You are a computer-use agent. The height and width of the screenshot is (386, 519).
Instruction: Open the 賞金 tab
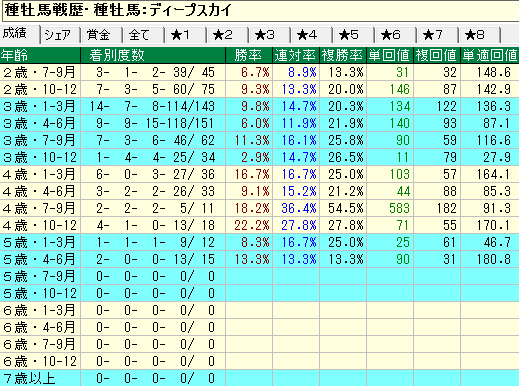pyautogui.click(x=102, y=35)
